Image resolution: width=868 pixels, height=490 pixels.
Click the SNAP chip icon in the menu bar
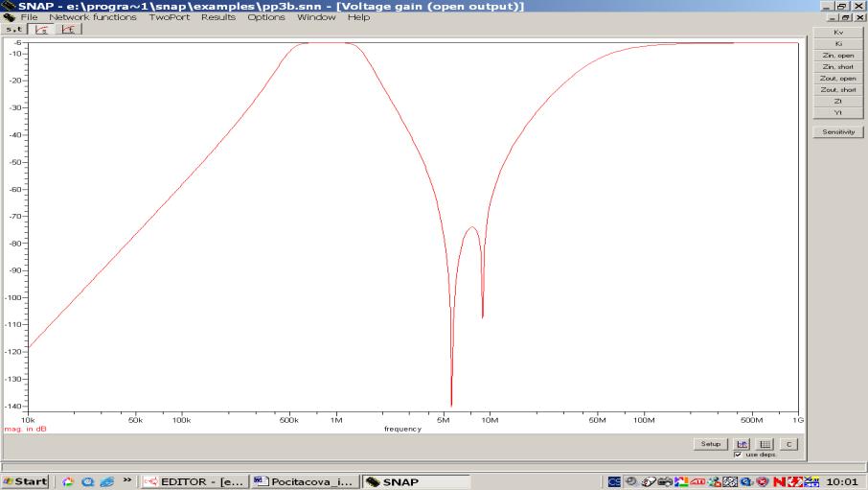9,17
